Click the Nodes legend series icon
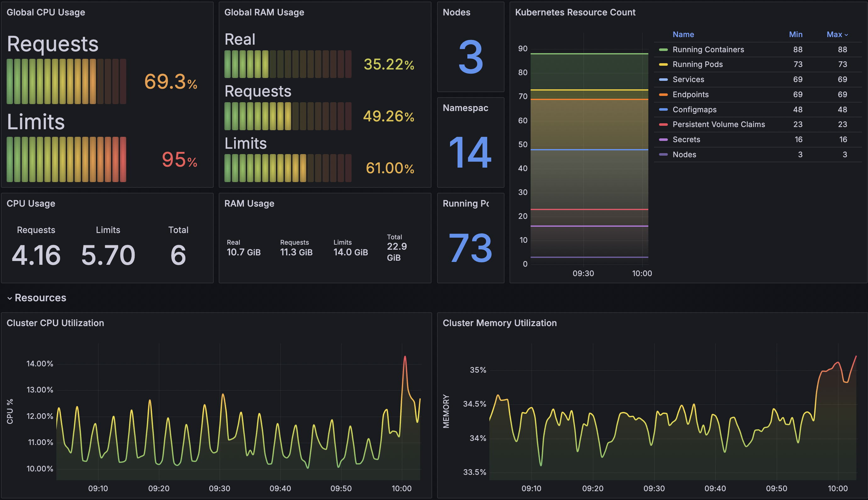The image size is (868, 500). pos(663,155)
